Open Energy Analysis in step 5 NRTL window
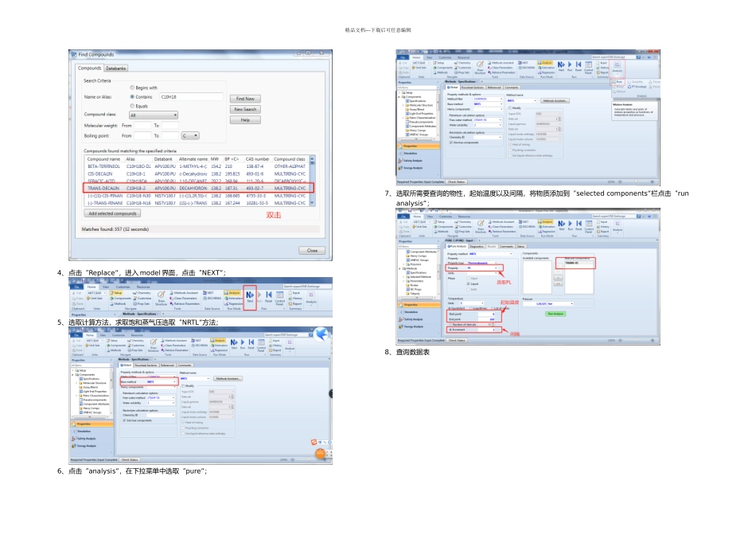The width and height of the screenshot is (756, 535). coord(84,446)
